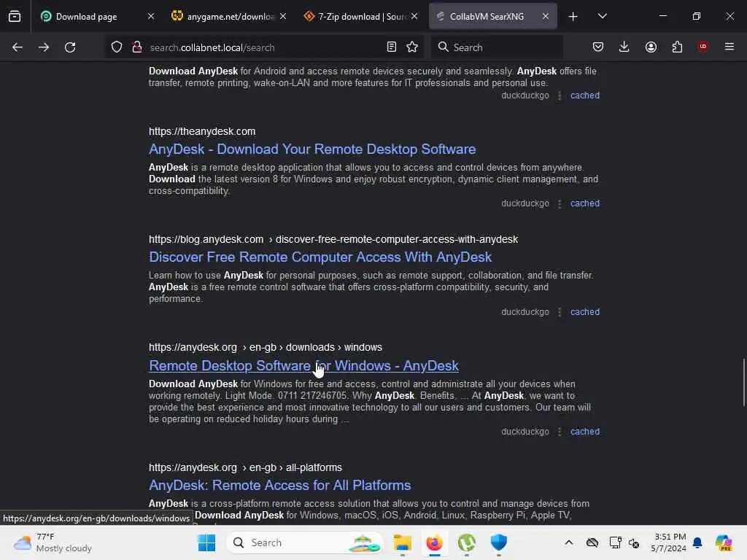Close the anygame.net tab
Screen dimensions: 747x560
(x=283, y=16)
